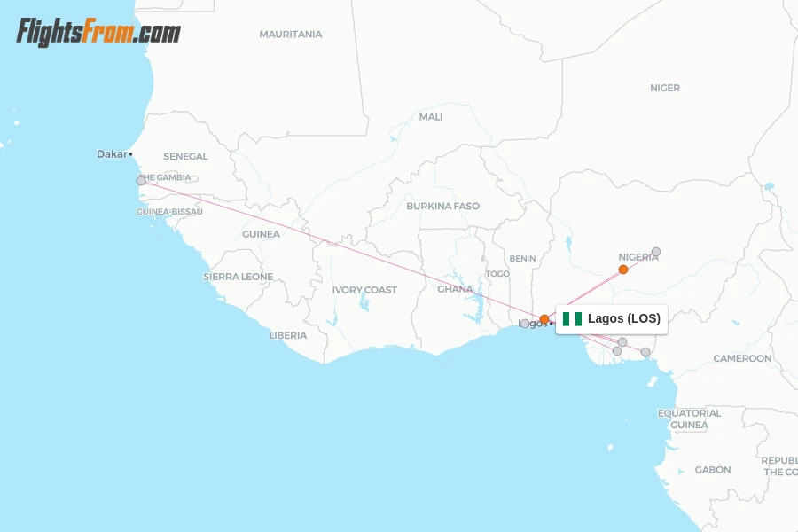Pick the gray airport marker beside the Nigeria label

point(656,252)
